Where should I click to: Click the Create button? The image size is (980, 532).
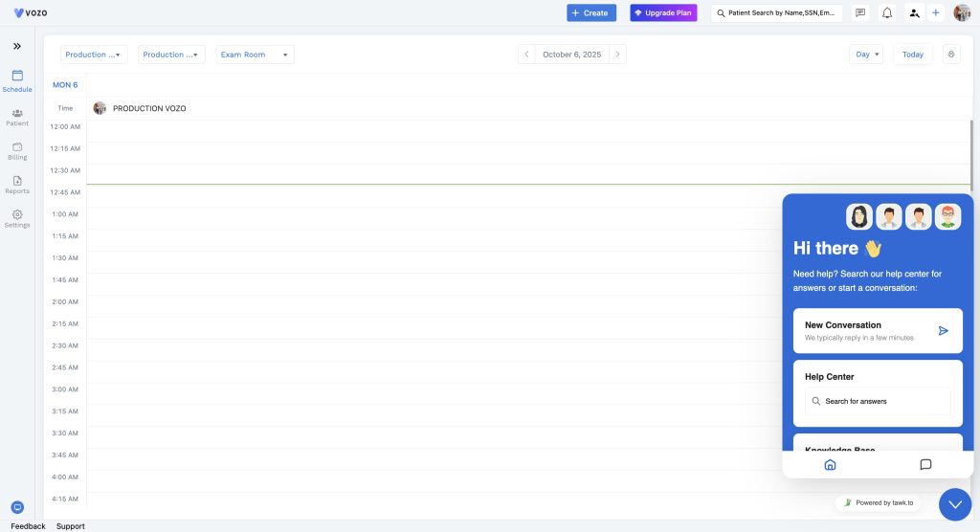590,12
